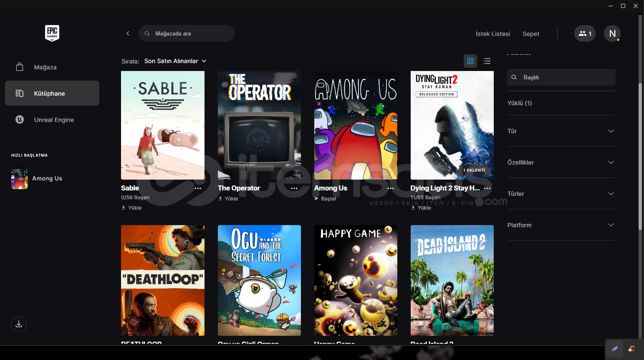Viewport: 644px width, 360px height.
Task: Click the vertical page scrollbar
Action: (x=640, y=157)
